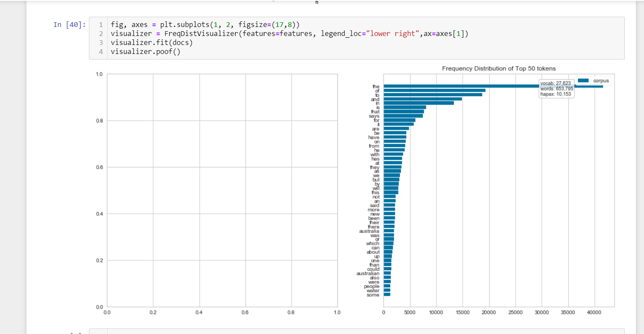This screenshot has height=334, width=644.
Task: Select line number 1 in the code cell
Action: pyautogui.click(x=100, y=24)
